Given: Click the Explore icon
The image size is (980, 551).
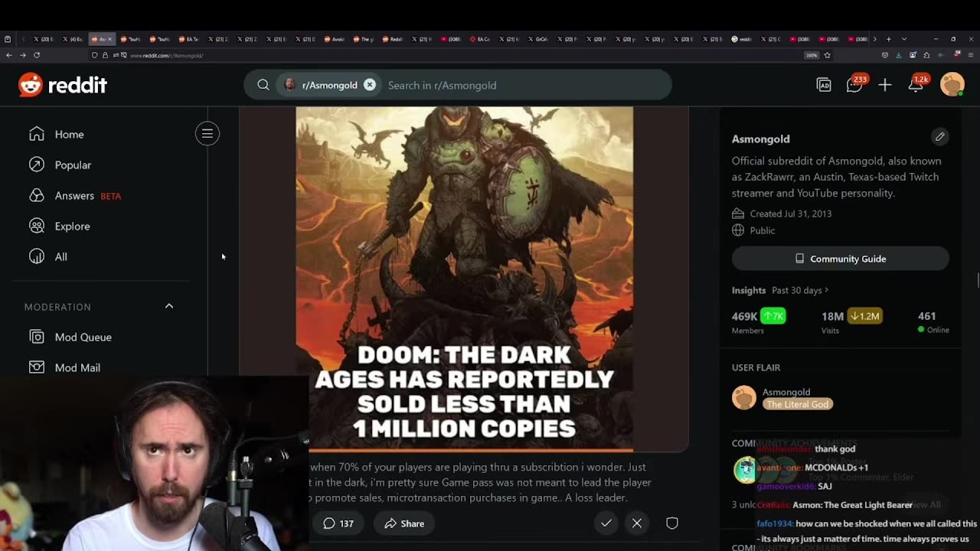Looking at the screenshot, I should tap(37, 226).
